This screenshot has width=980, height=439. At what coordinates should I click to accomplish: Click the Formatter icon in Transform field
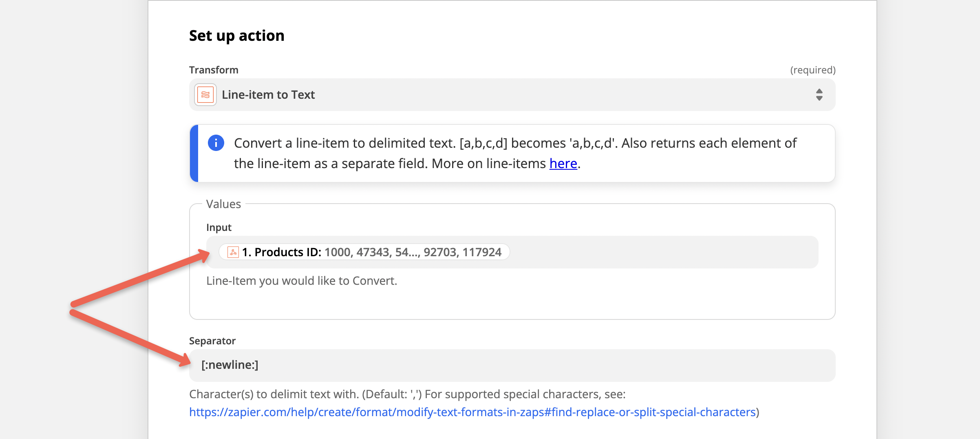(x=205, y=95)
